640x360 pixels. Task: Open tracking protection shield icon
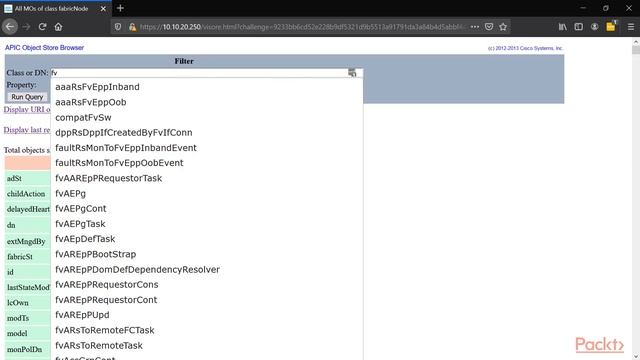pyautogui.click(x=118, y=27)
